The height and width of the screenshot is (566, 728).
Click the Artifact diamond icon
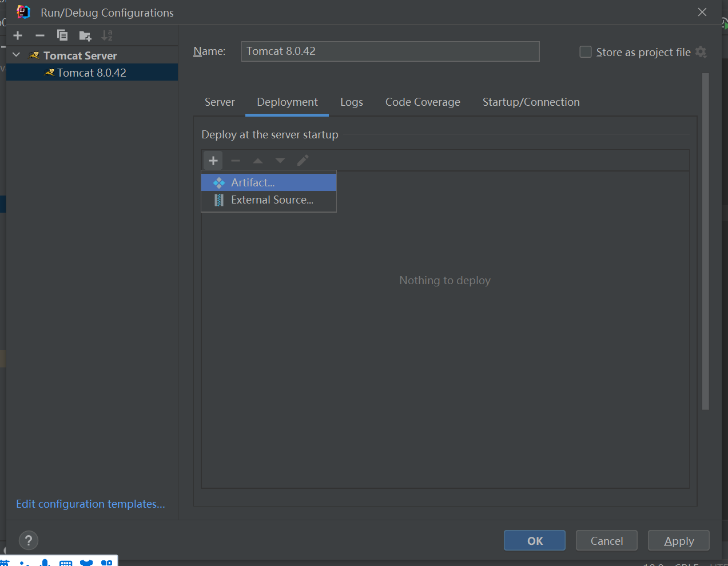[x=219, y=183]
